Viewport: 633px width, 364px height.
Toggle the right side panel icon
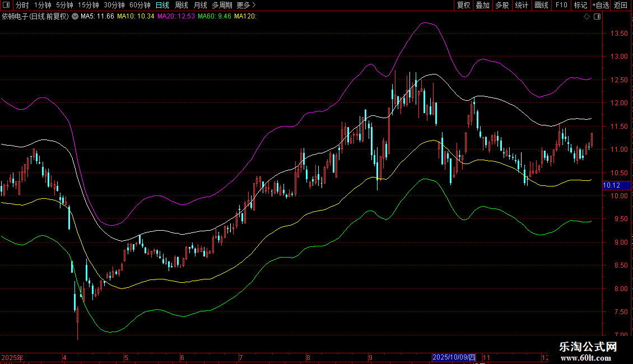597,17
